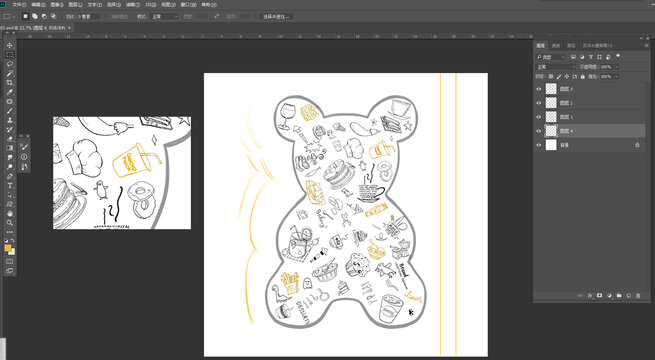Select the Hand tool
655x360 pixels.
coord(10,213)
